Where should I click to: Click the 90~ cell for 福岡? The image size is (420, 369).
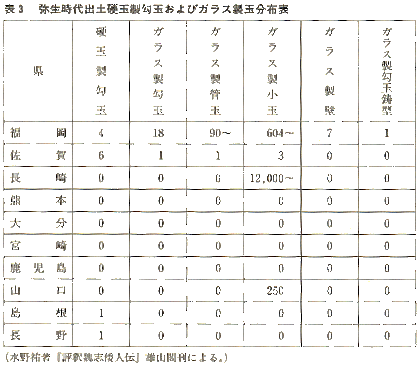click(220, 133)
